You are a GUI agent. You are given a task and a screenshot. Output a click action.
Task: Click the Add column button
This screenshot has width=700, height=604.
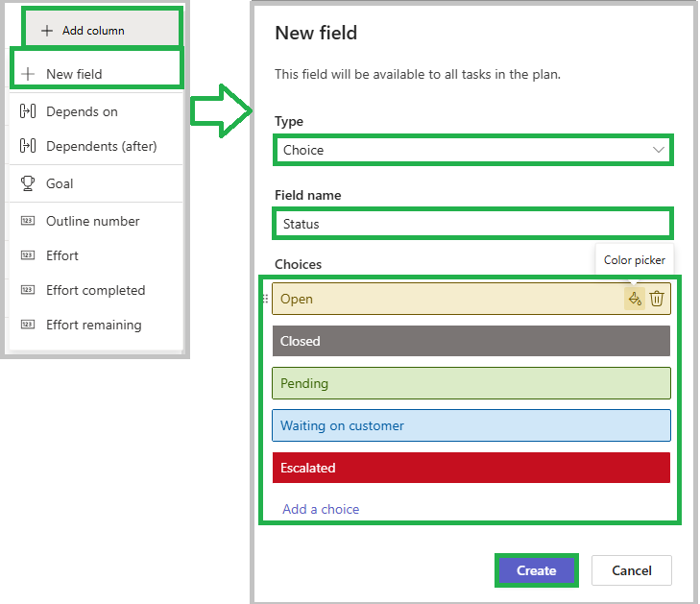pyautogui.click(x=102, y=30)
